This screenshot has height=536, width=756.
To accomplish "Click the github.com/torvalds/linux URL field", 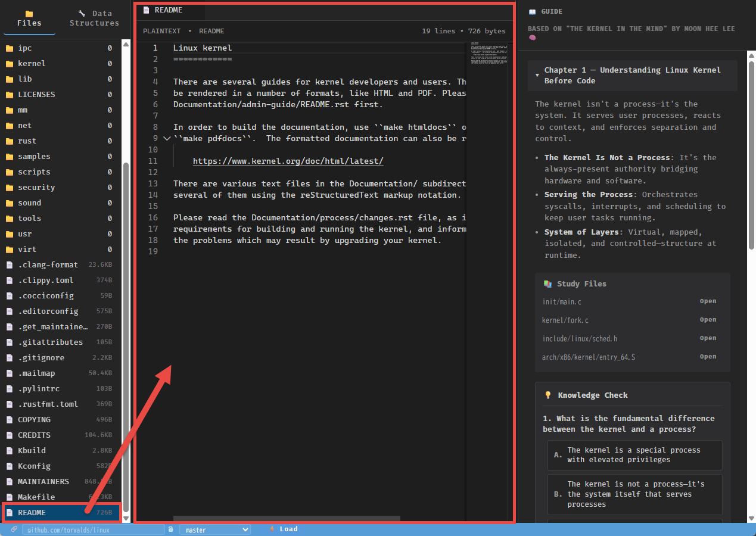I will pos(93,529).
